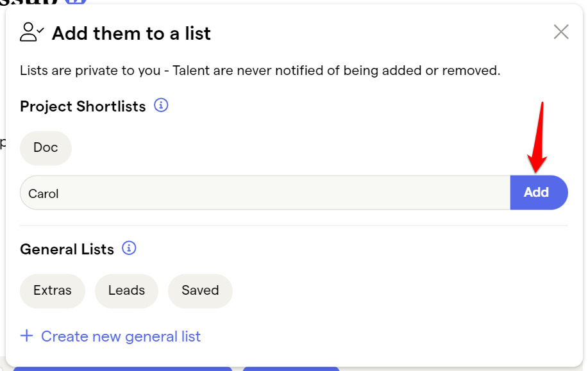Screen dimensions: 588x371
Task: Select the Saved general list chip
Action: [200, 291]
